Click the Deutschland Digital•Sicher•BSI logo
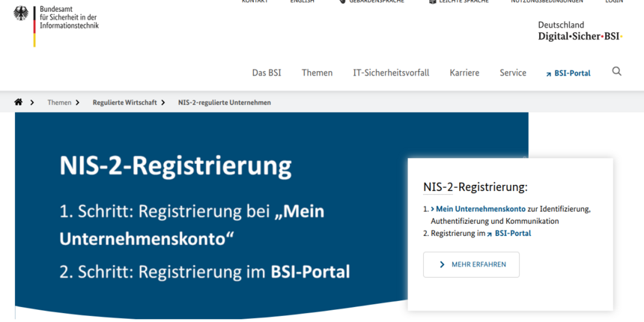The height and width of the screenshot is (322, 644). coord(580,31)
